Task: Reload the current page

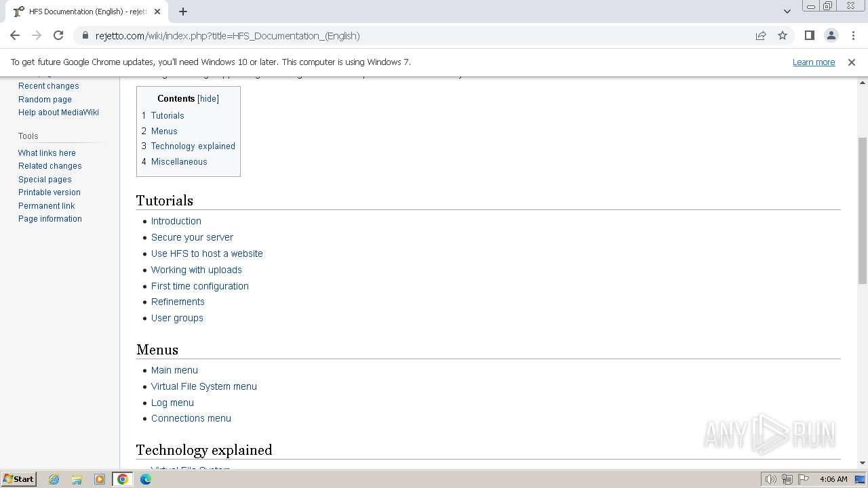Action: [58, 35]
